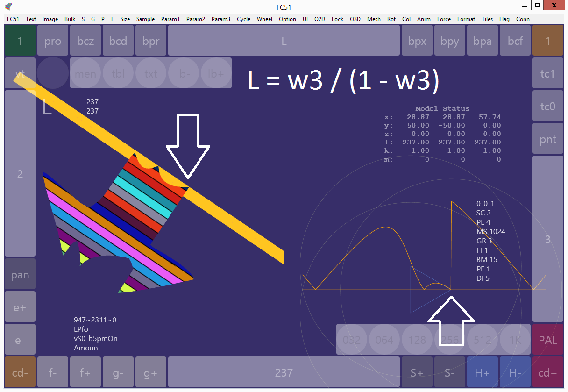
Task: Click the blue H+ button
Action: [483, 372]
